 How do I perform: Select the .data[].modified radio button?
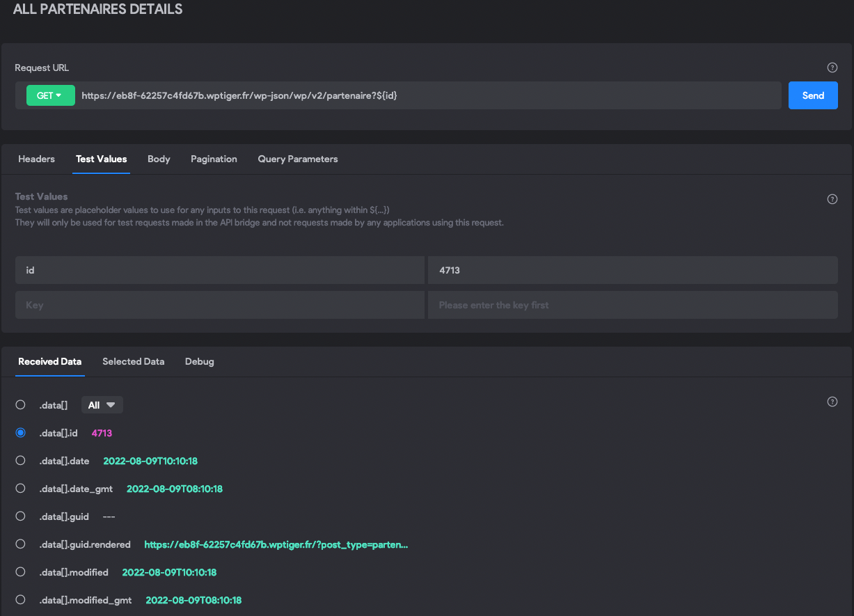coord(20,572)
